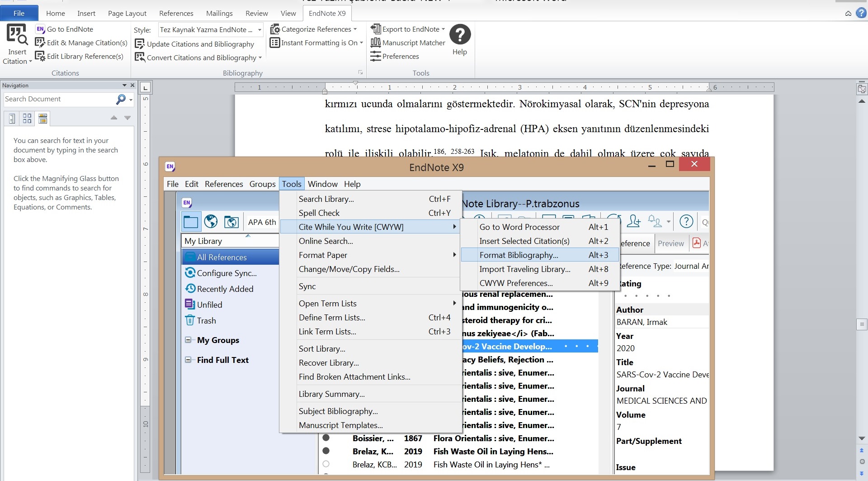Choose Format Bibliography... in submenu
The height and width of the screenshot is (481, 868).
(539, 255)
